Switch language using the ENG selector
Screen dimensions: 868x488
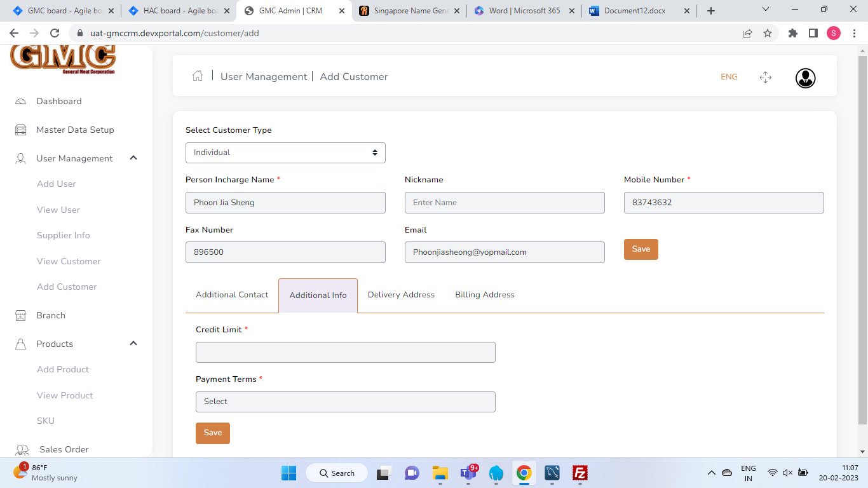tap(729, 77)
